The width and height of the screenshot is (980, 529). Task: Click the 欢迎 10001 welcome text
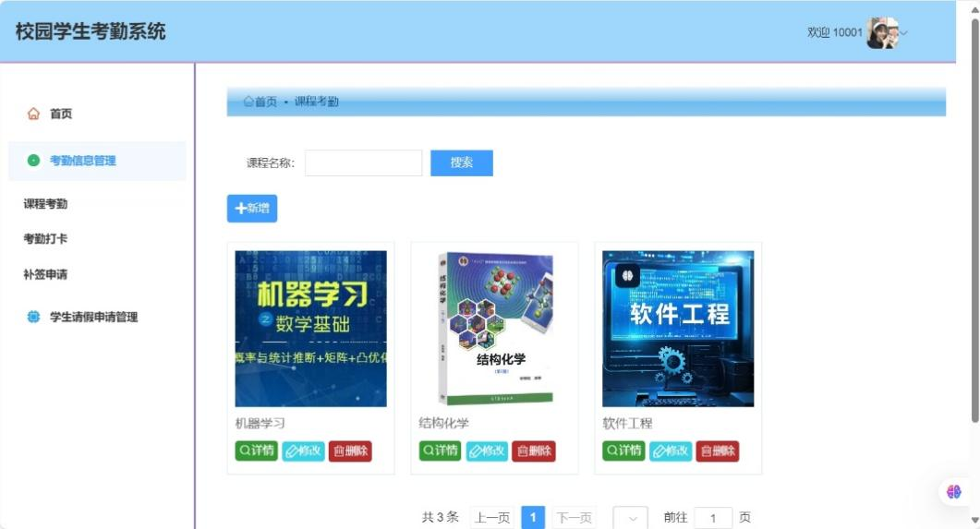pos(835,32)
